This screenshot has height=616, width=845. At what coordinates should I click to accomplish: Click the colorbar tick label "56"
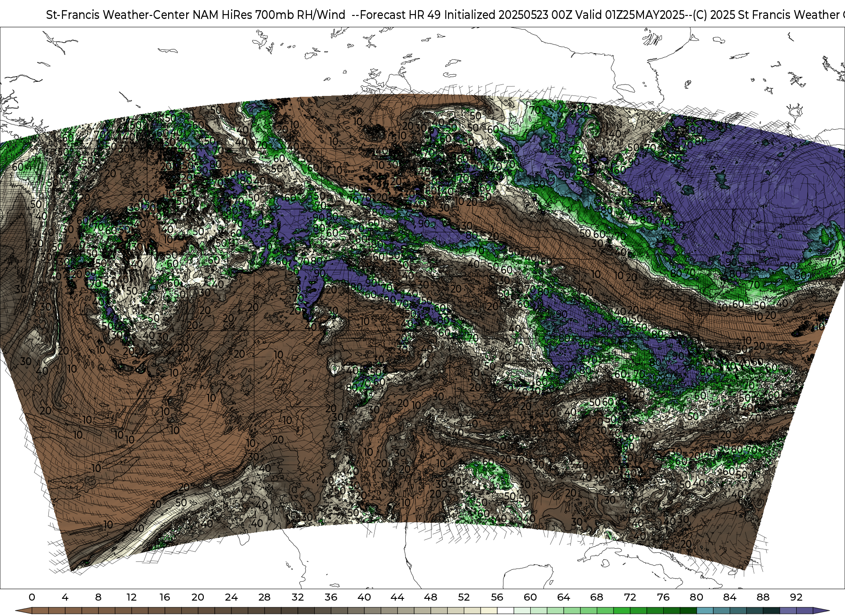[x=497, y=597]
